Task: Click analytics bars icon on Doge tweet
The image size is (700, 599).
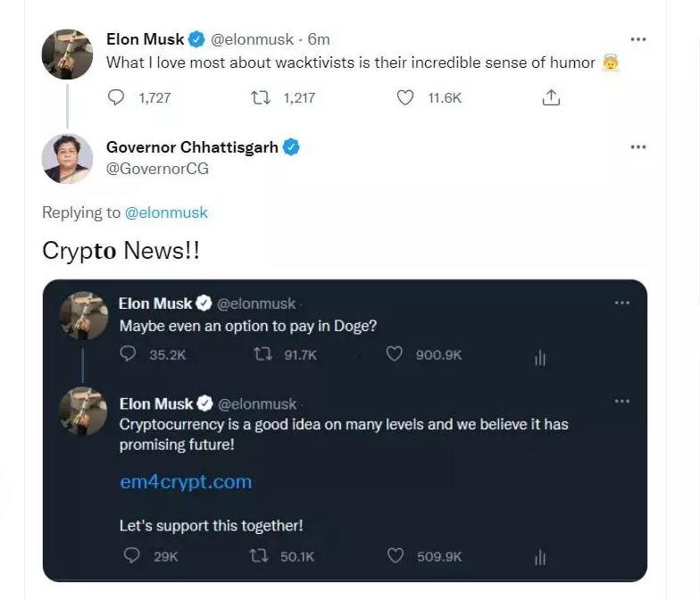Action: pyautogui.click(x=540, y=357)
